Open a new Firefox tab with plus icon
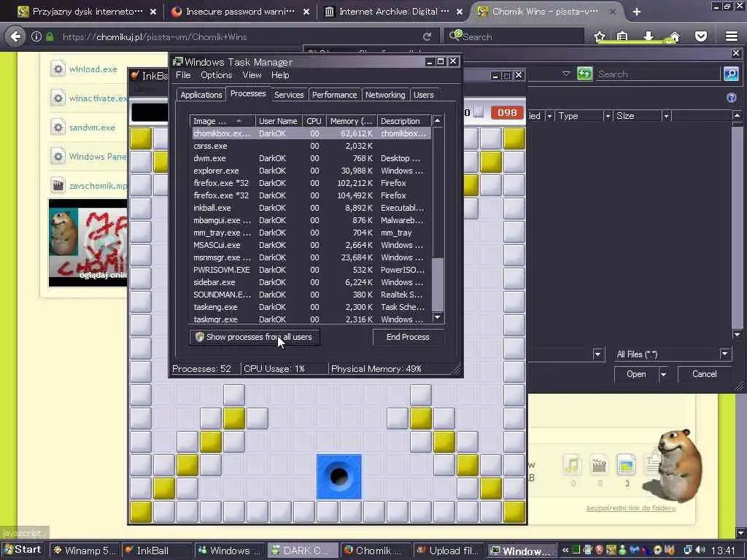Image resolution: width=747 pixels, height=560 pixels. point(637,12)
